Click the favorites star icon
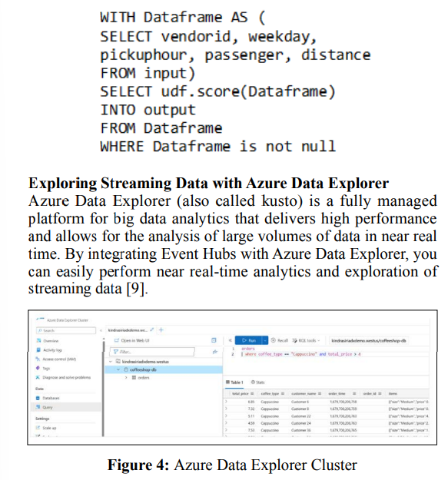Screen dimensions: 448x480 215,352
